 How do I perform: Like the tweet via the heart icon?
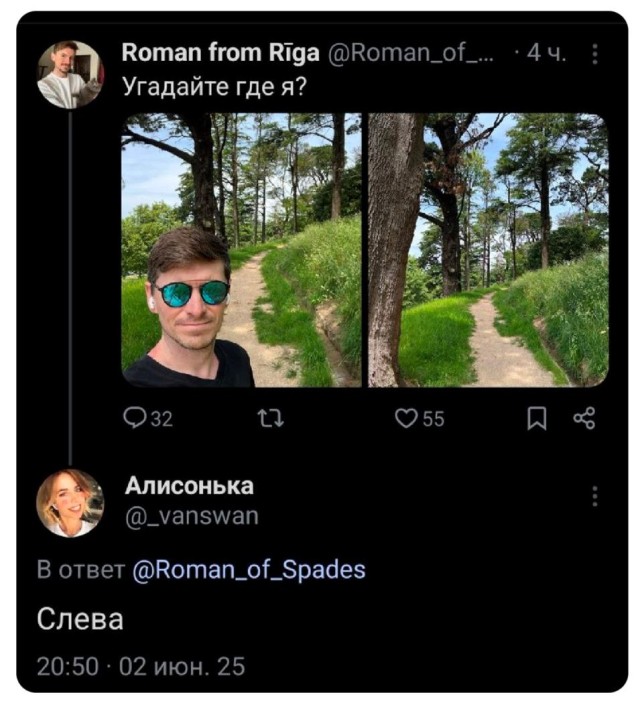(x=405, y=420)
